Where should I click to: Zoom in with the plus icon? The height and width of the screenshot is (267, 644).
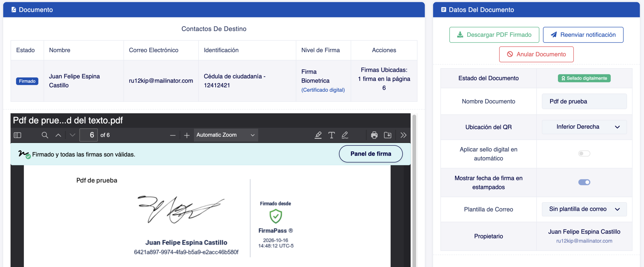click(187, 136)
